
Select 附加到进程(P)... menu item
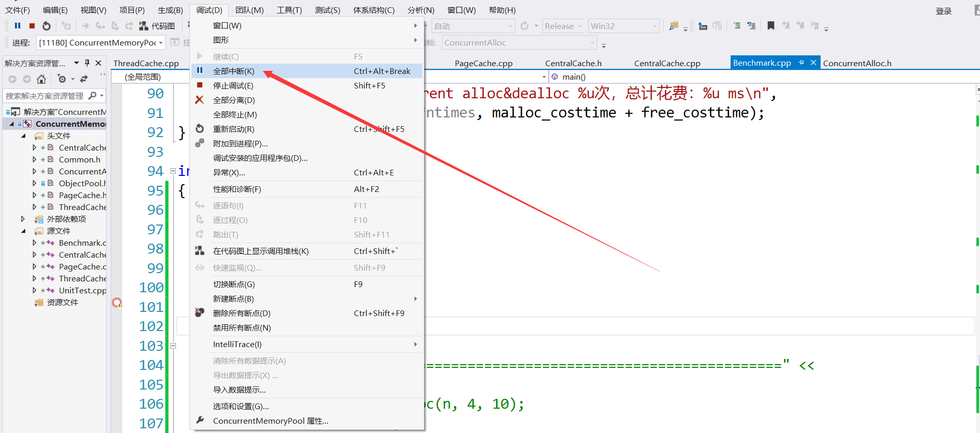coord(307,143)
